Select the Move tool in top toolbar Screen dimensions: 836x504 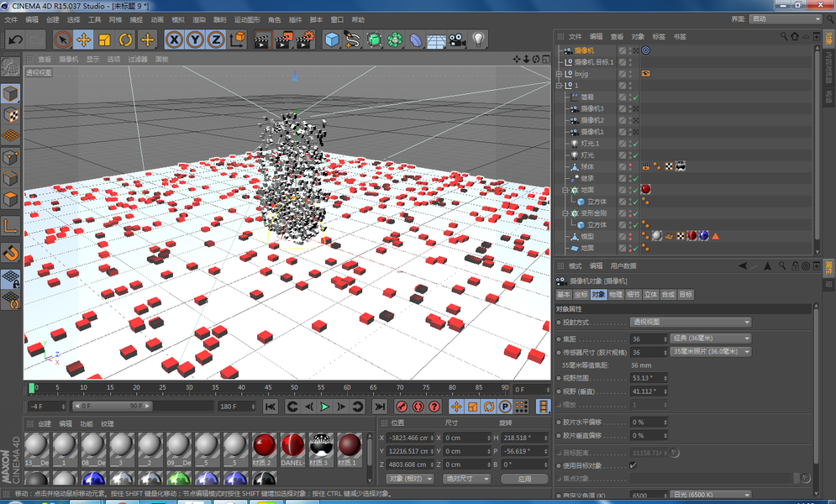[83, 40]
